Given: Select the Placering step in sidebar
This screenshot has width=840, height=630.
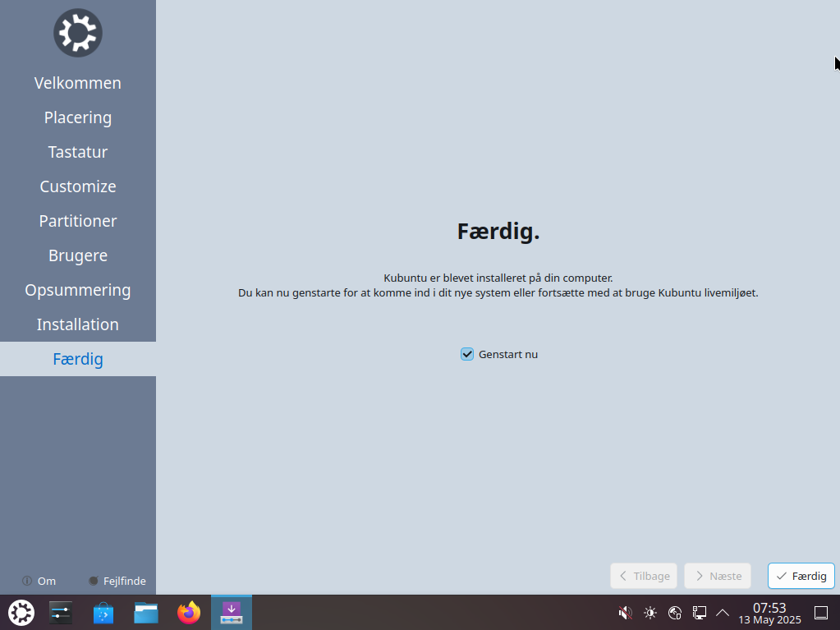Looking at the screenshot, I should 78,117.
